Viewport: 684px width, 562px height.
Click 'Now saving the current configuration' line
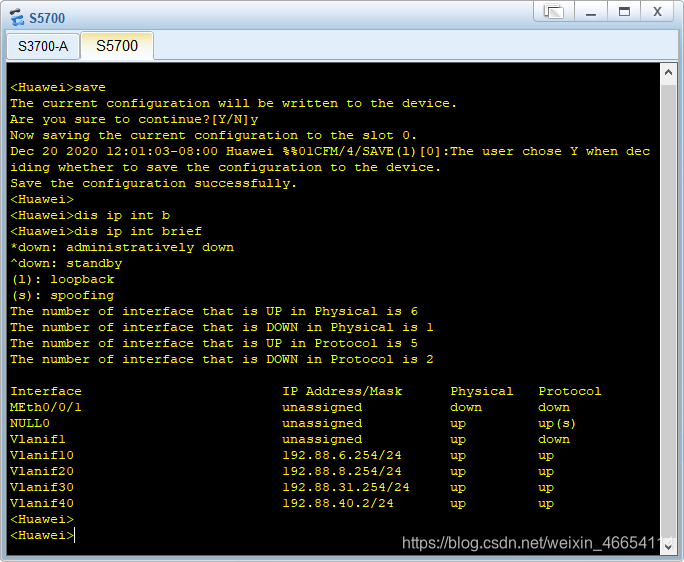point(214,135)
